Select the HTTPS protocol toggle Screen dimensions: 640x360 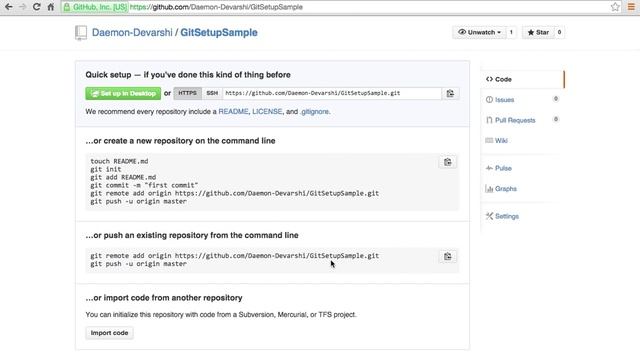click(x=187, y=93)
